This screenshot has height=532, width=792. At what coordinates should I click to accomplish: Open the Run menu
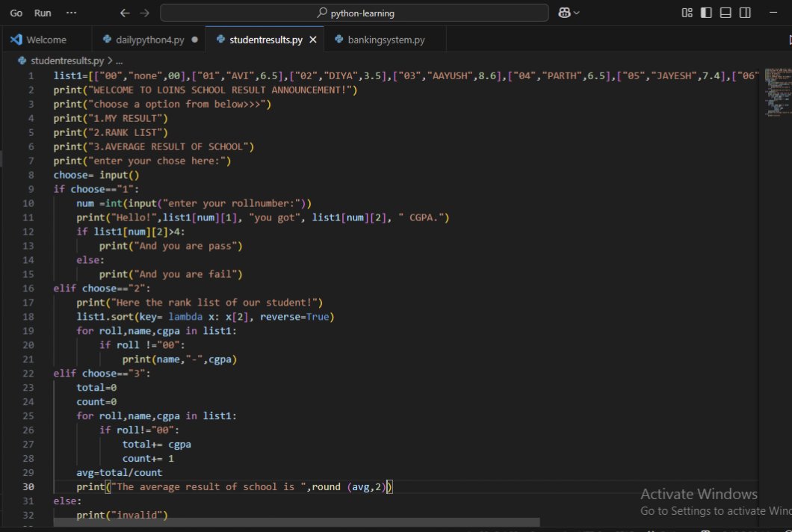(43, 13)
